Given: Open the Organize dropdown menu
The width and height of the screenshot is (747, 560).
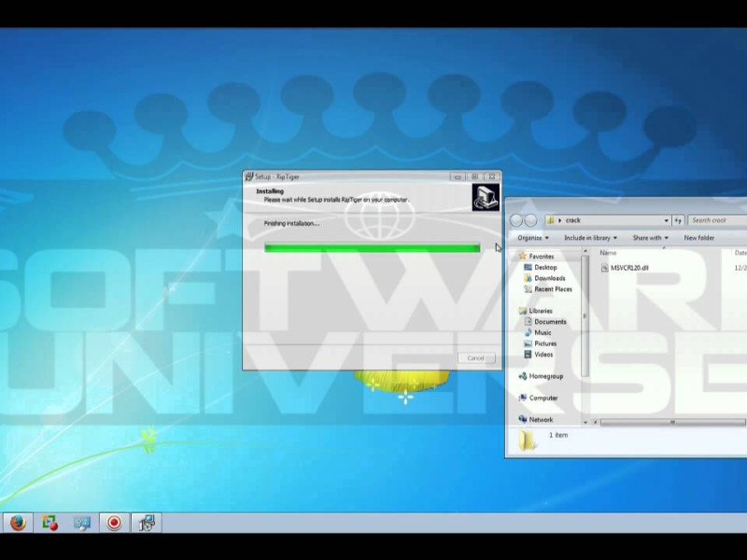Looking at the screenshot, I should pyautogui.click(x=533, y=238).
